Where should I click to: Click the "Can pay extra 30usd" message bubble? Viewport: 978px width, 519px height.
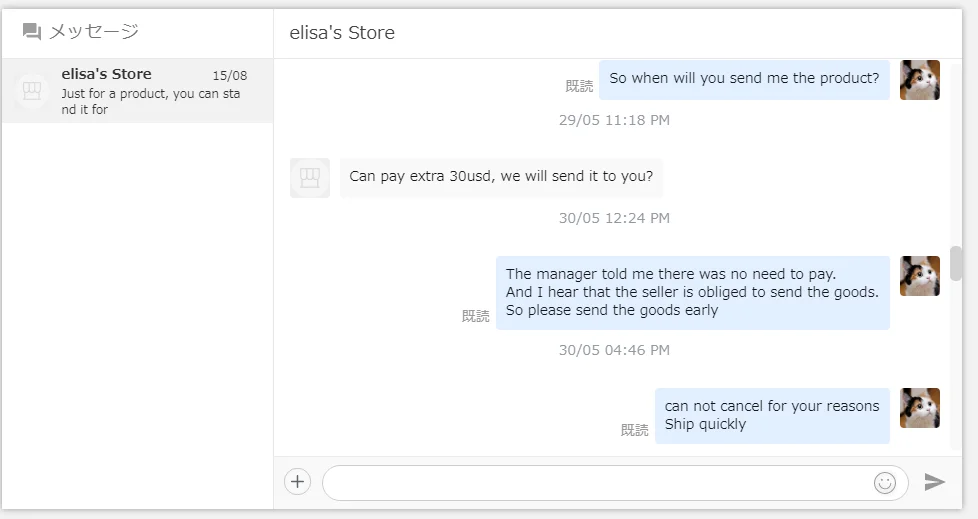pyautogui.click(x=501, y=177)
